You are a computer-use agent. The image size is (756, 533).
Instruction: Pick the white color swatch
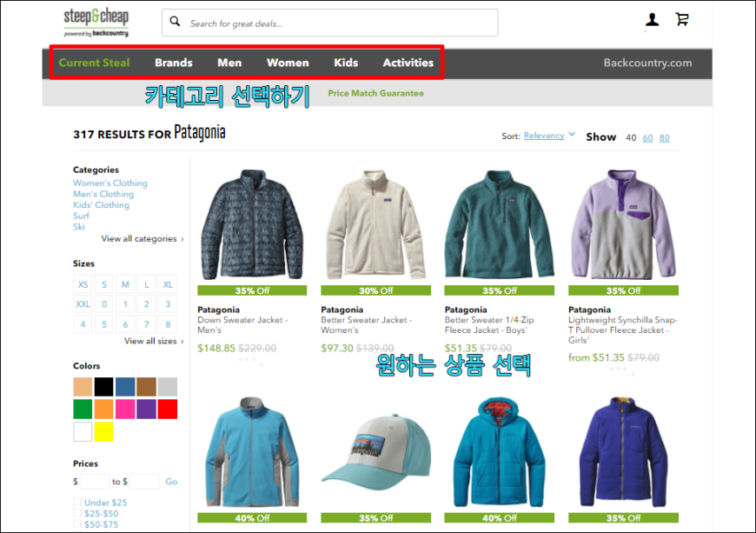[x=83, y=432]
